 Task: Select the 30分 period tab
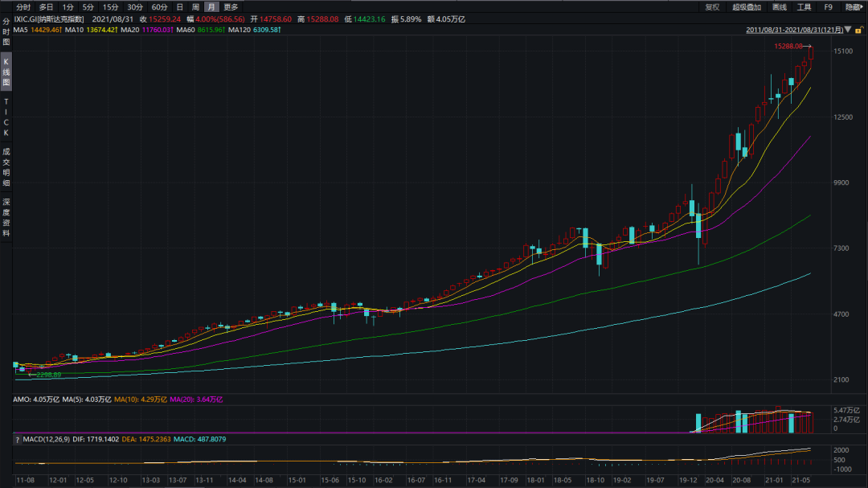(x=134, y=7)
